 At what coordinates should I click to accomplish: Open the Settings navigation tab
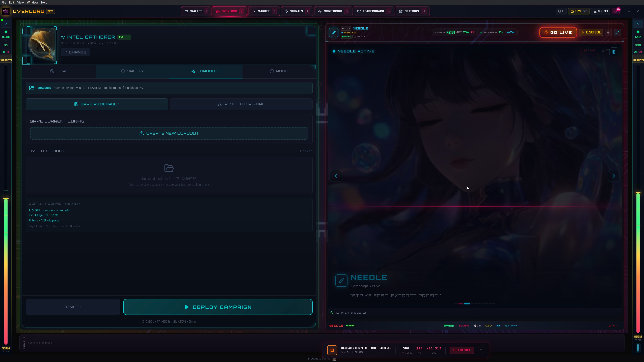tap(412, 11)
